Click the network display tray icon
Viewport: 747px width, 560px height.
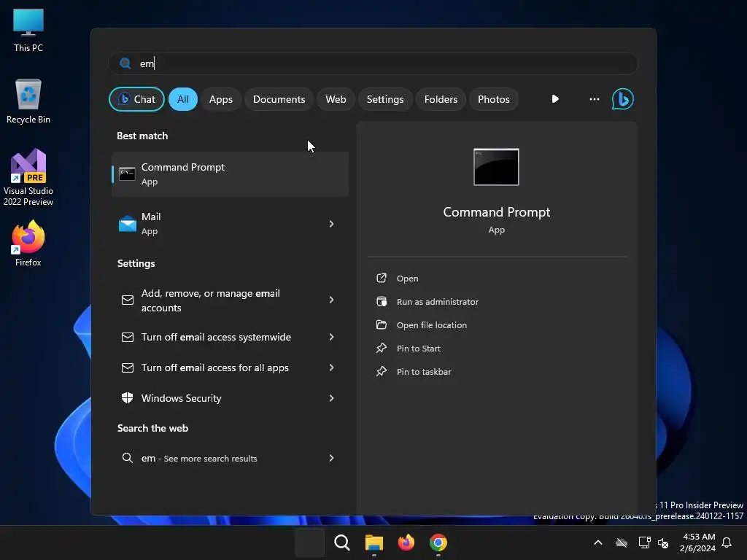644,542
